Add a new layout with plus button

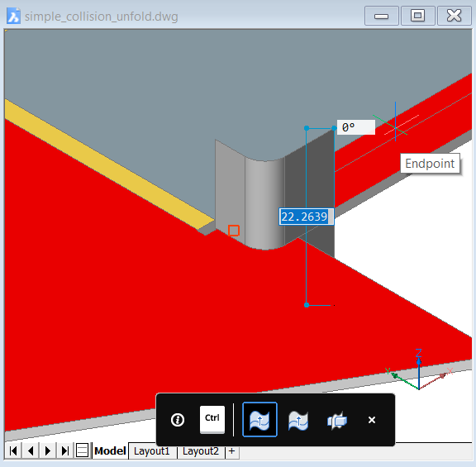click(231, 451)
